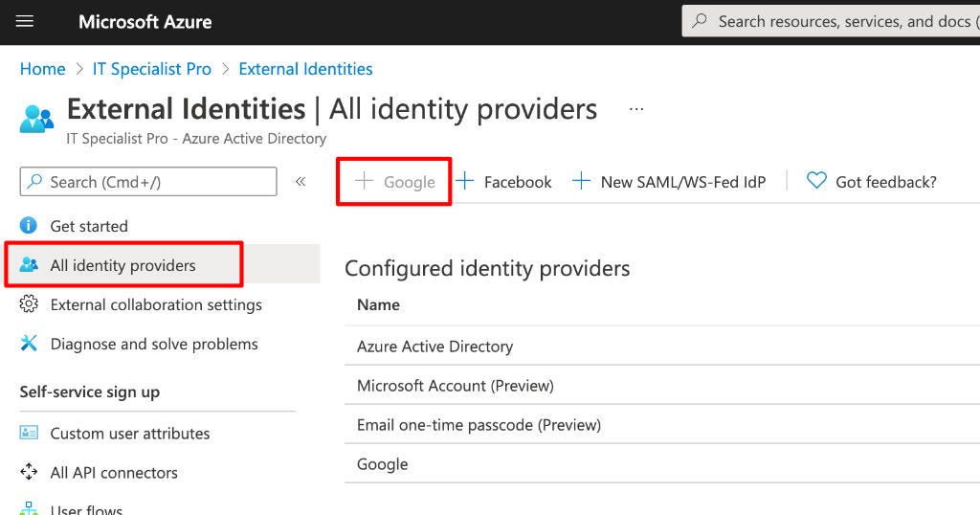Viewport: 980px width, 515px height.
Task: Click the card icon beside Custom user attributes
Action: coord(29,433)
